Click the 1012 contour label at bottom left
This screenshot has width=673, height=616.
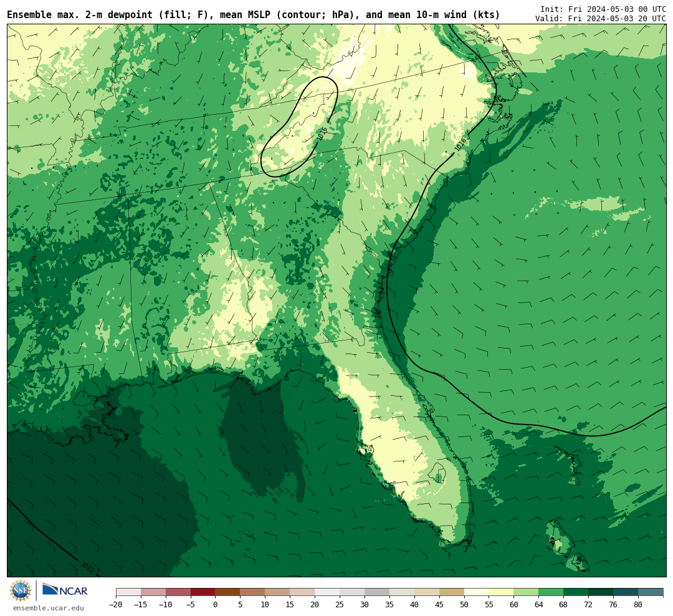88,567
